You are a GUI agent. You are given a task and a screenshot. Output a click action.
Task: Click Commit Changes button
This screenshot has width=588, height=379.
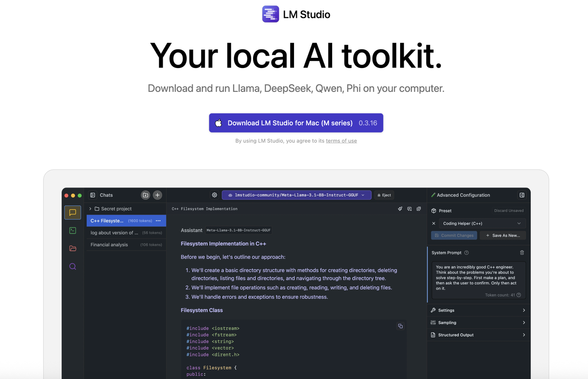(454, 236)
